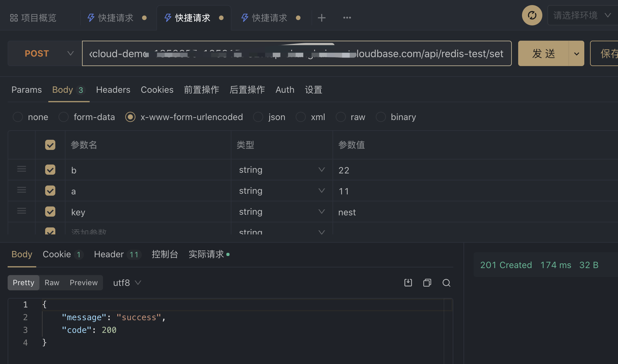The image size is (618, 364).
Task: Switch response view to Preview
Action: 84,283
